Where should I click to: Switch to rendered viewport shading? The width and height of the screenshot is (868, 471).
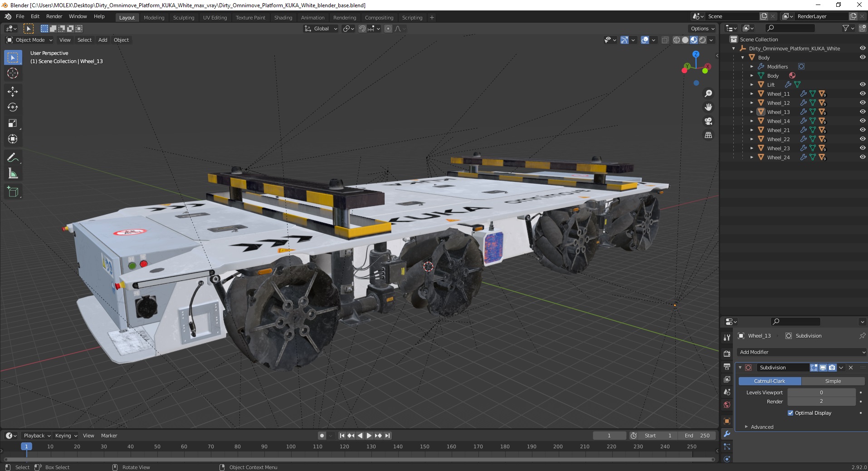(x=702, y=40)
